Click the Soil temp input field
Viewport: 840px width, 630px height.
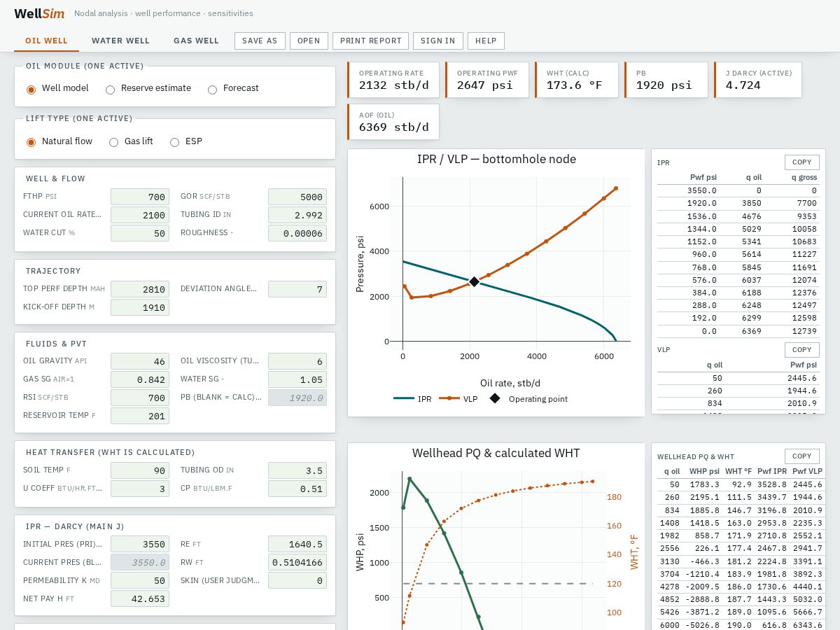click(x=140, y=470)
